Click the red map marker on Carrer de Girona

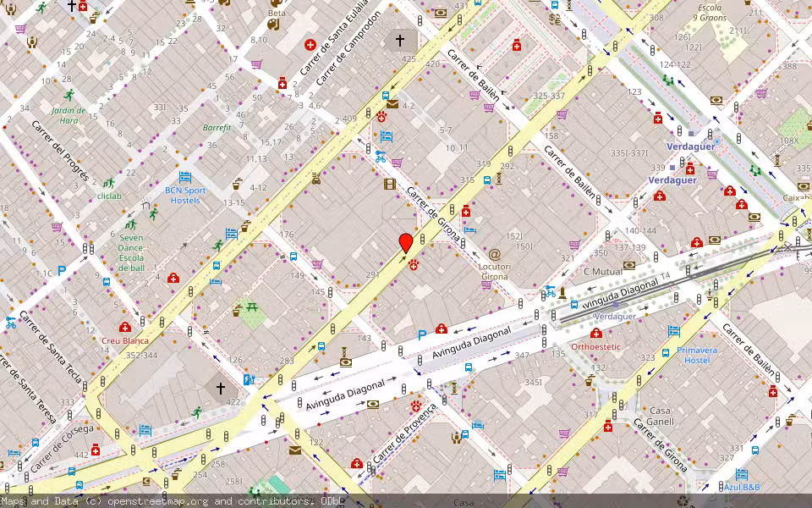(x=403, y=244)
